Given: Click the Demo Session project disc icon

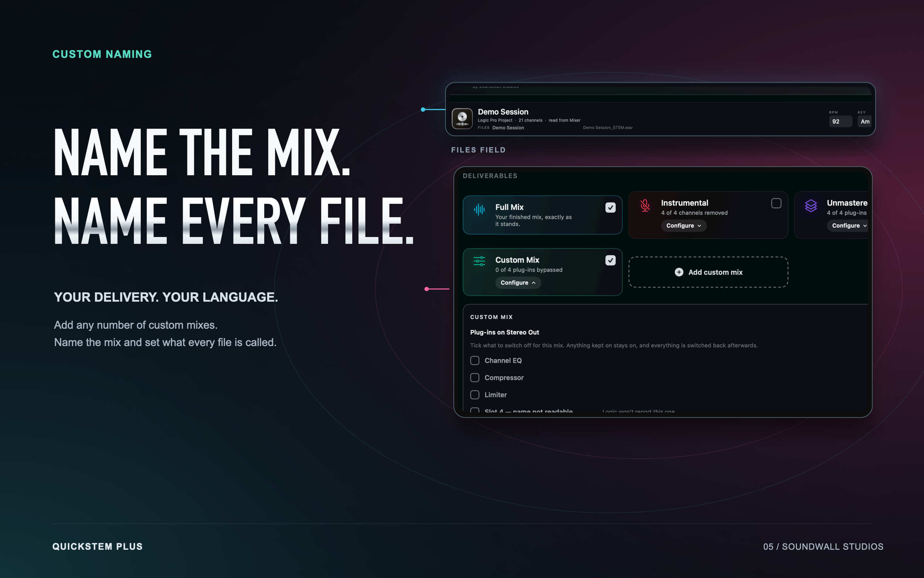Looking at the screenshot, I should (x=462, y=118).
